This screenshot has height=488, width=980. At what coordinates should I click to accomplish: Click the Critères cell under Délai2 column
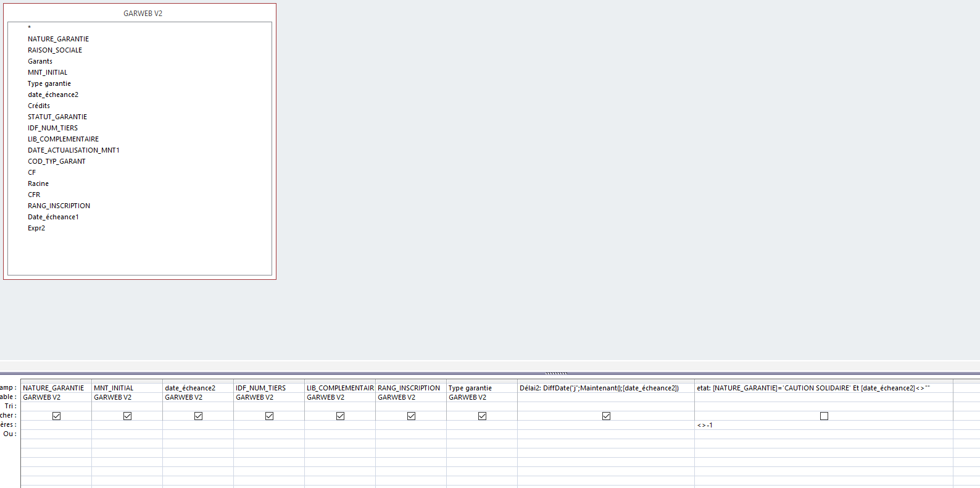point(606,425)
